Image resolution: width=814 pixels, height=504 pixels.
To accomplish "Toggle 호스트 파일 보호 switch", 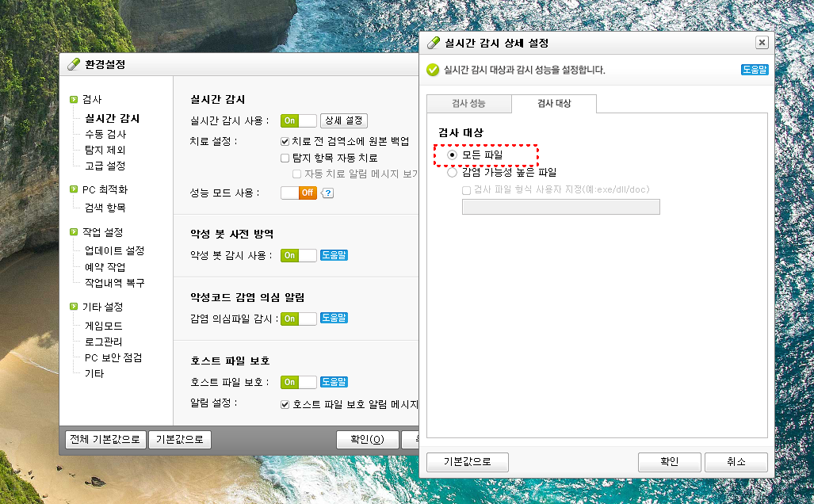I will click(299, 383).
